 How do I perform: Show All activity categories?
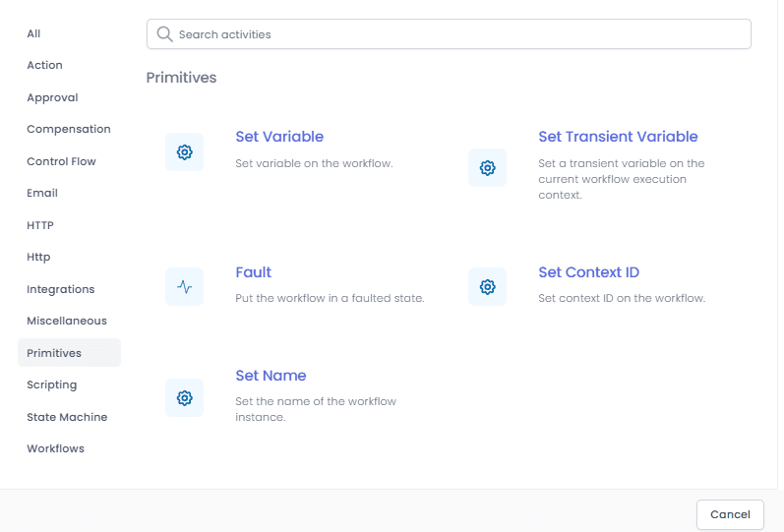tap(33, 33)
